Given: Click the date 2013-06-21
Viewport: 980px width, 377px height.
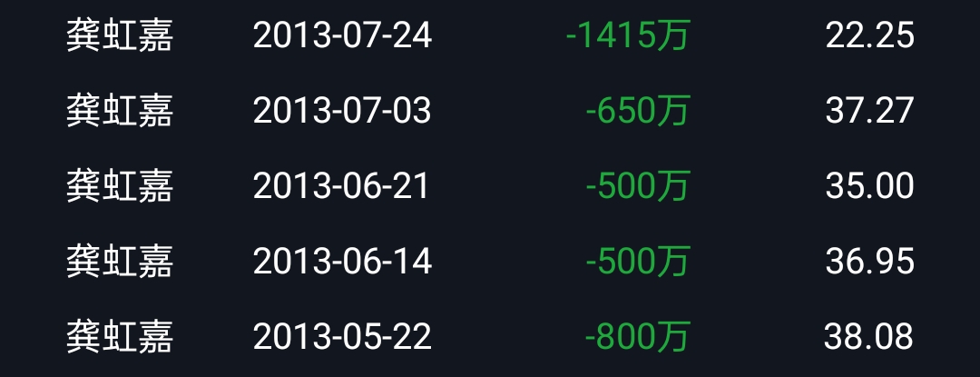Looking at the screenshot, I should pyautogui.click(x=341, y=185).
